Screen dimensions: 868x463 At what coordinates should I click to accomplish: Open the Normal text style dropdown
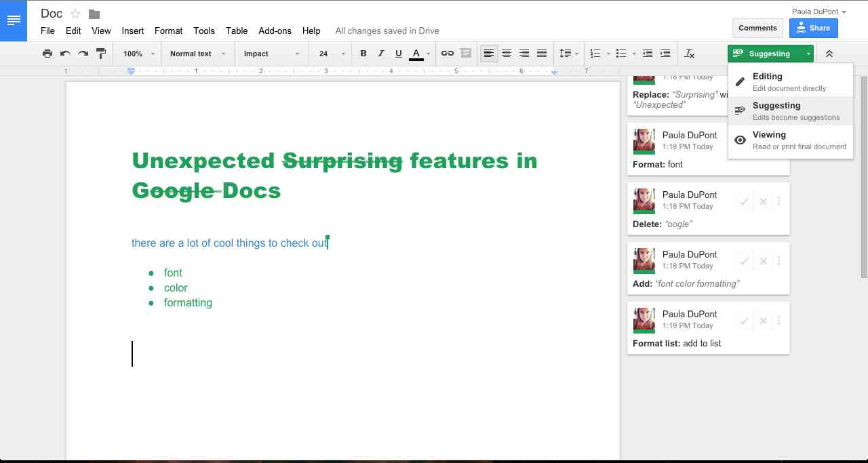(197, 54)
